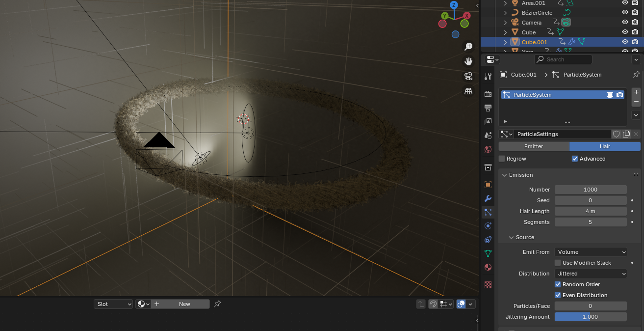This screenshot has height=331, width=644.
Task: Expand Camera in the outliner
Action: click(x=505, y=23)
